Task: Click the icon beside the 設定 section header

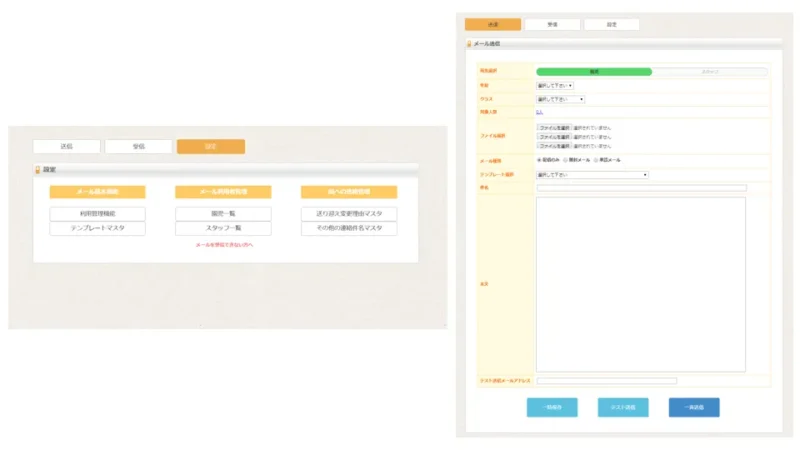Action: [x=38, y=170]
